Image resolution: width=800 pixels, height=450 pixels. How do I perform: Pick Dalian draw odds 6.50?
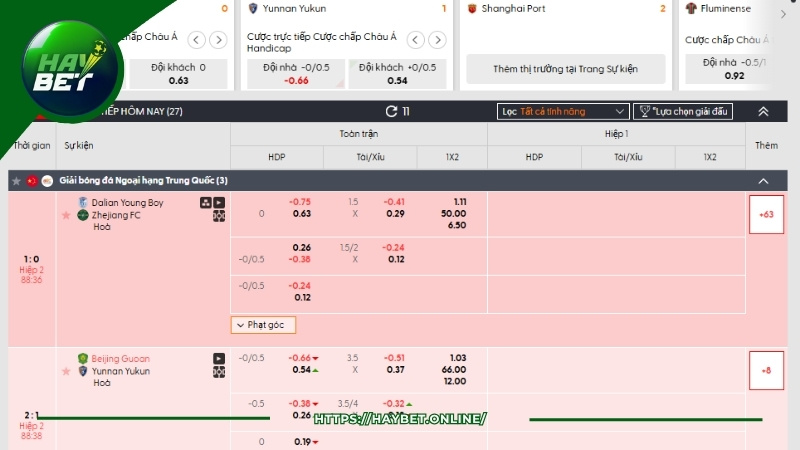pyautogui.click(x=457, y=225)
